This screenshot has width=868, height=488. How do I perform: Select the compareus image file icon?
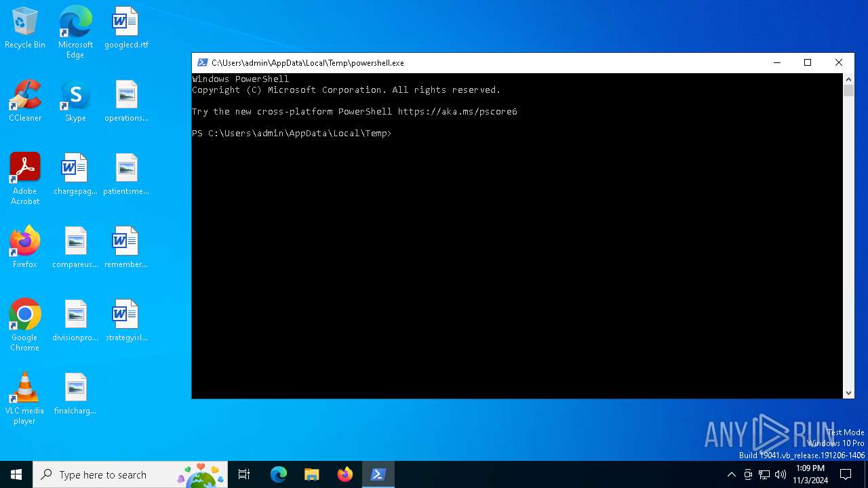pyautogui.click(x=75, y=248)
